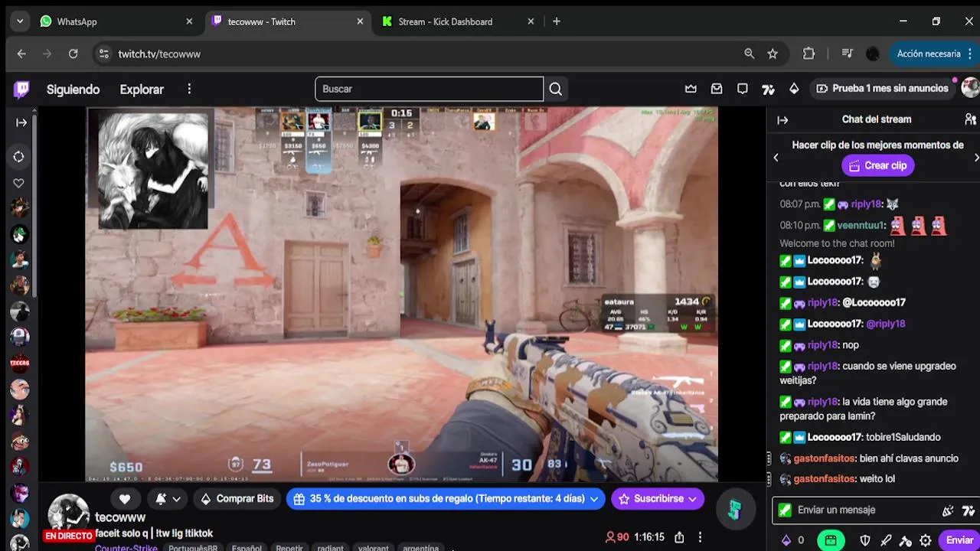Expand the left sidebar
This screenshot has height=551, width=980.
[x=21, y=122]
